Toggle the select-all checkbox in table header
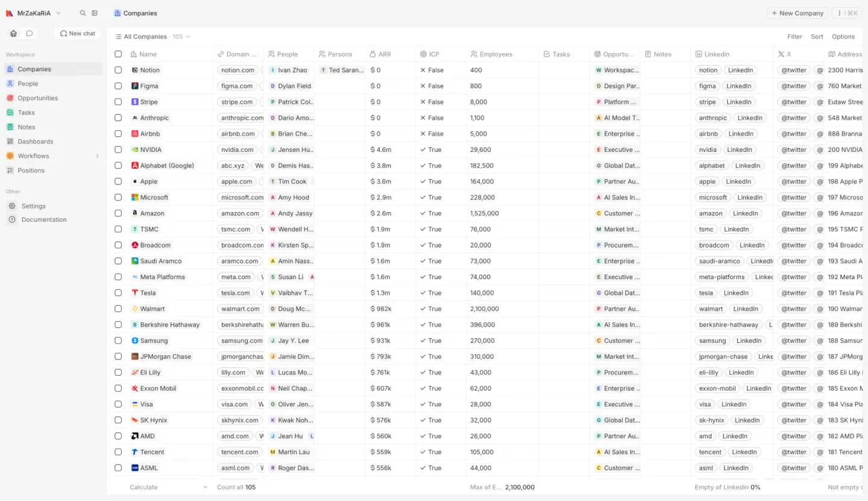The height and width of the screenshot is (501, 868). [x=118, y=54]
